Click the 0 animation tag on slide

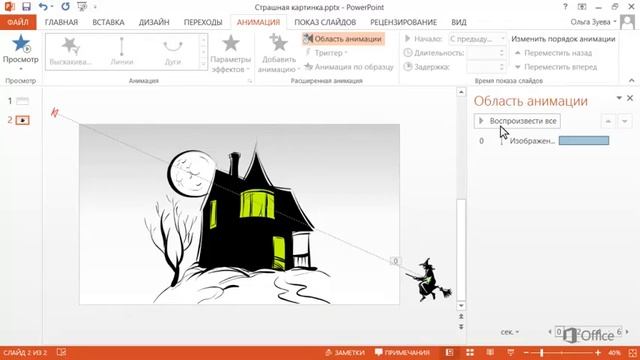point(395,261)
